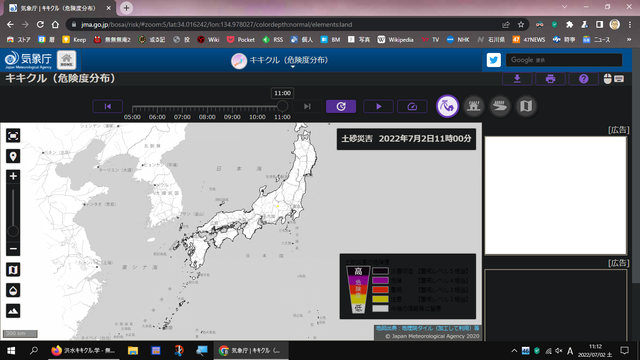The height and width of the screenshot is (360, 640).
Task: Play the time animation
Action: [x=378, y=107]
